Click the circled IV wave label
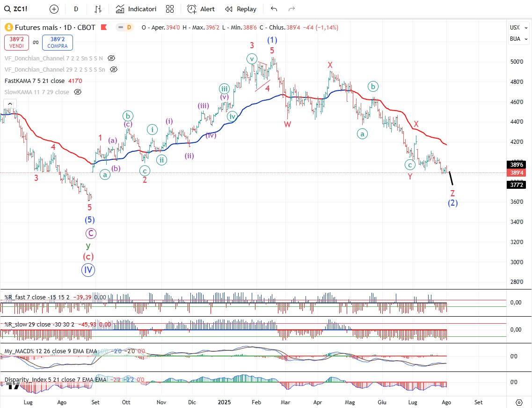This screenshot has height=408, width=532. pos(88,270)
